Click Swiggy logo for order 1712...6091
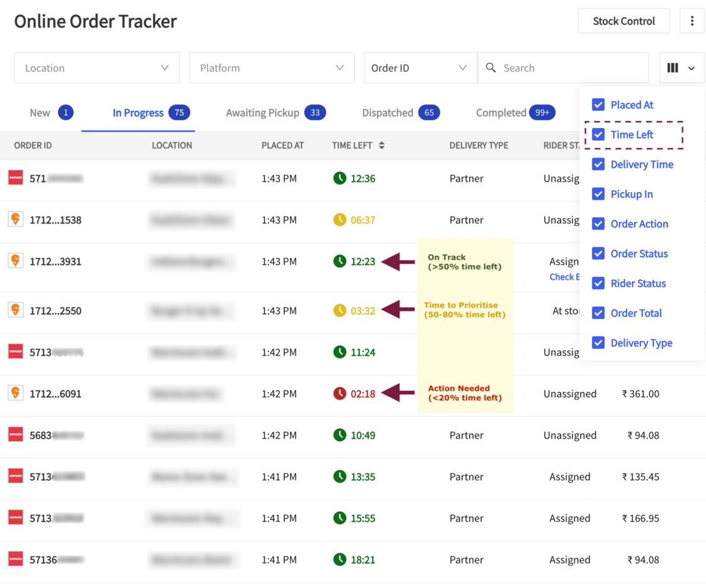Viewport: 706px width, 588px height. [x=16, y=393]
